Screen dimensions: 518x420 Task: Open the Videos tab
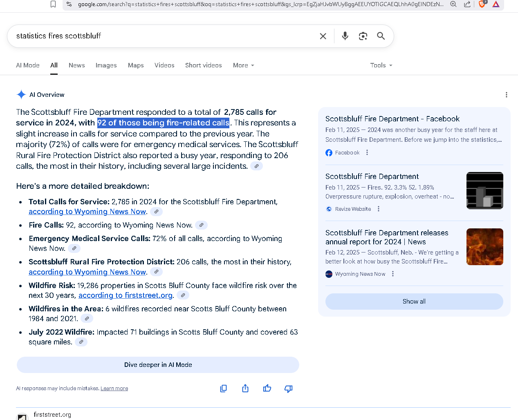pyautogui.click(x=164, y=65)
